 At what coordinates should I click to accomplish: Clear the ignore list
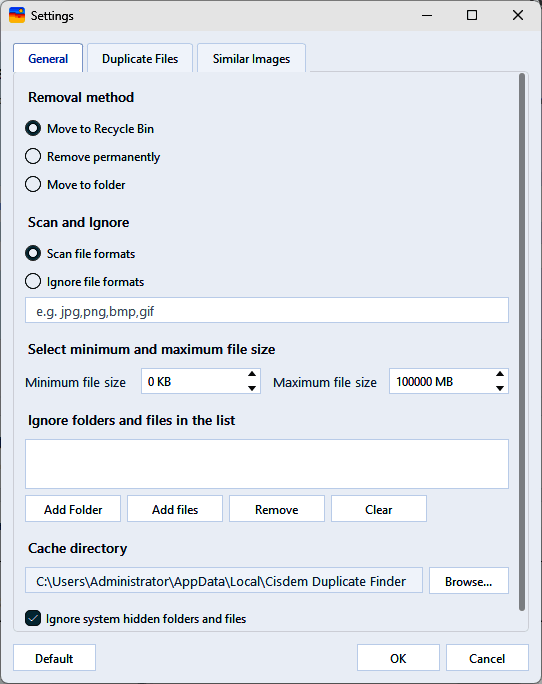coord(379,509)
